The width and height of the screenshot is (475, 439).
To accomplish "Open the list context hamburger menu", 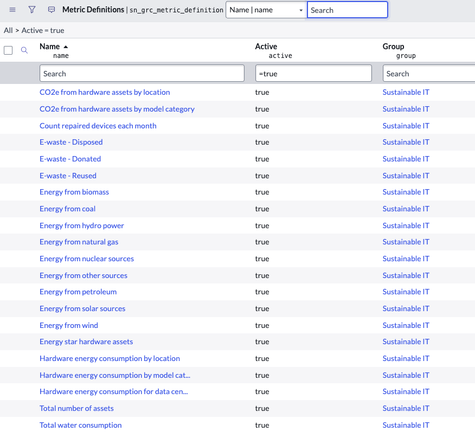I will pyautogui.click(x=12, y=10).
